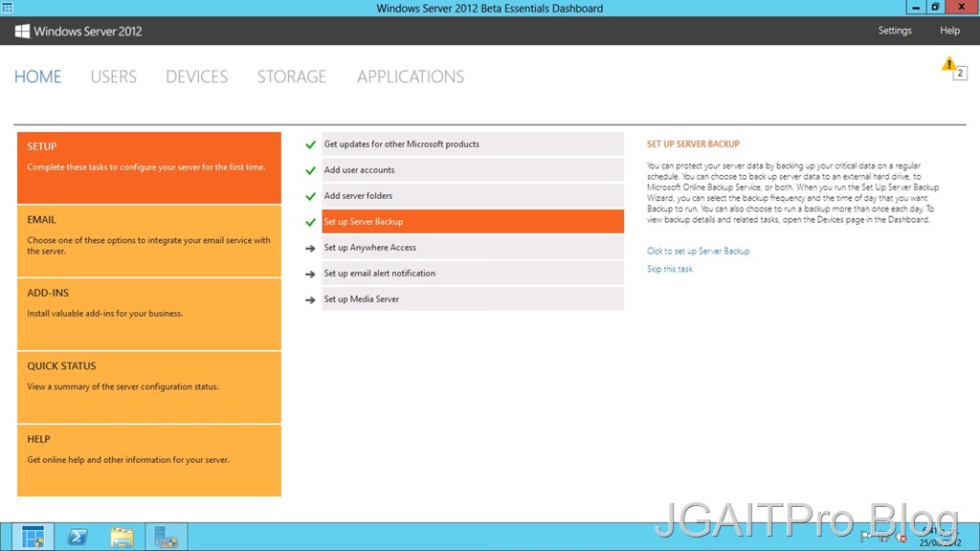Open the APPLICATIONS tab
980x551 pixels.
pyautogui.click(x=410, y=77)
